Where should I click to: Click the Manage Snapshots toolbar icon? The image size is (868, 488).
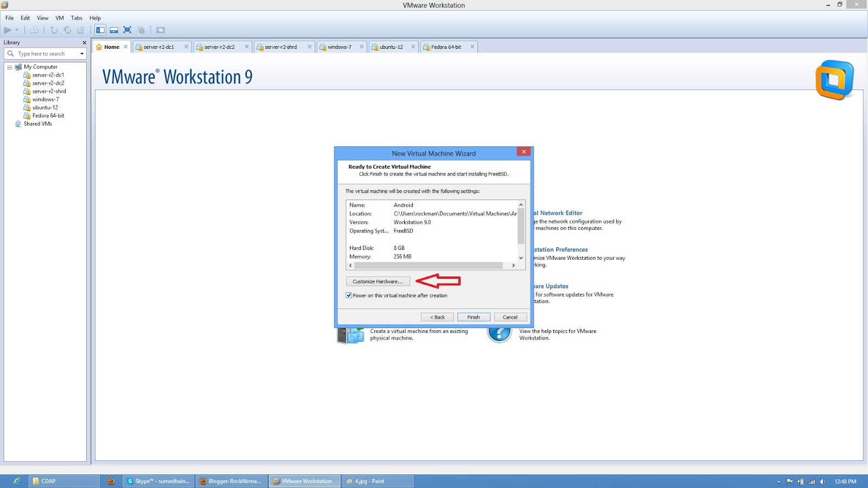(x=81, y=30)
